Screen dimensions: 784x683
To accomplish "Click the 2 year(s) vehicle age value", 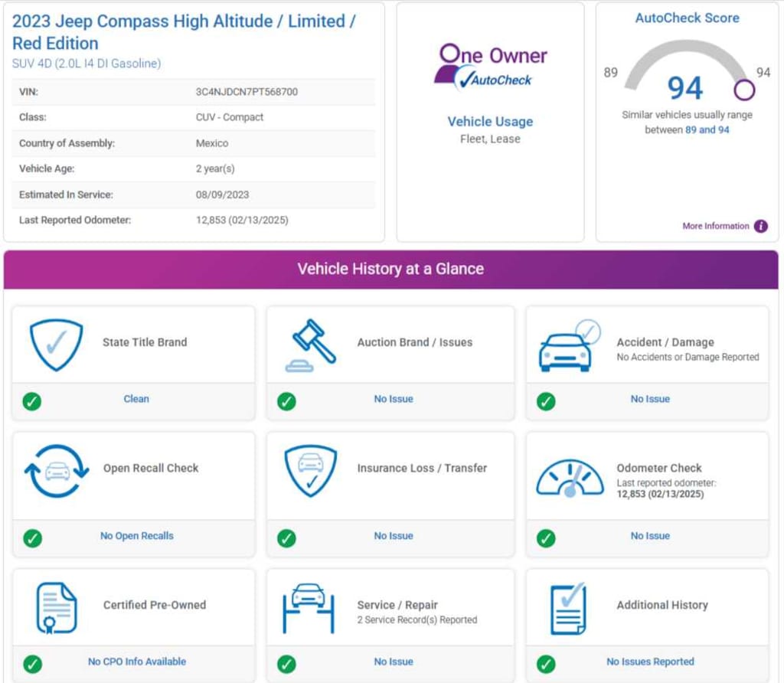I will click(215, 168).
